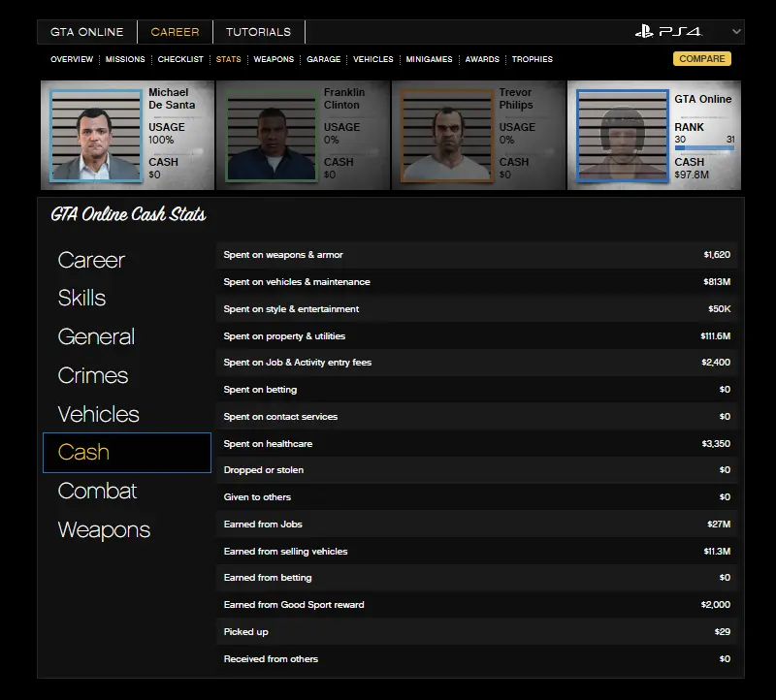Navigate to the Garage section
This screenshot has width=776, height=700.
323,59
